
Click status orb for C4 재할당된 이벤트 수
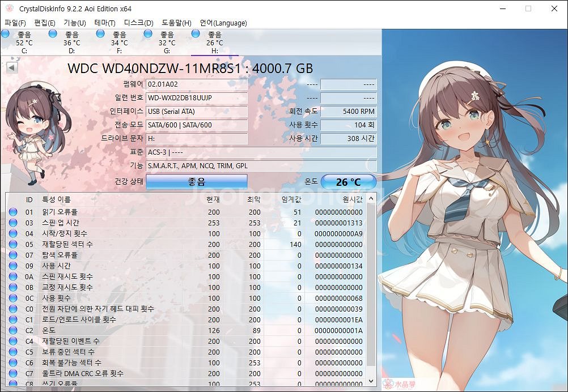[13, 341]
